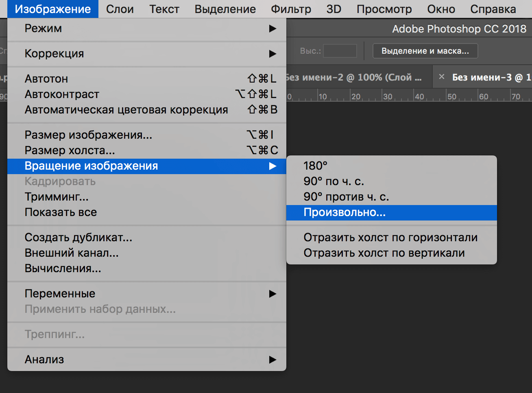532x393 pixels.
Task: Select 'Тримминг...' menu item
Action: 57,197
